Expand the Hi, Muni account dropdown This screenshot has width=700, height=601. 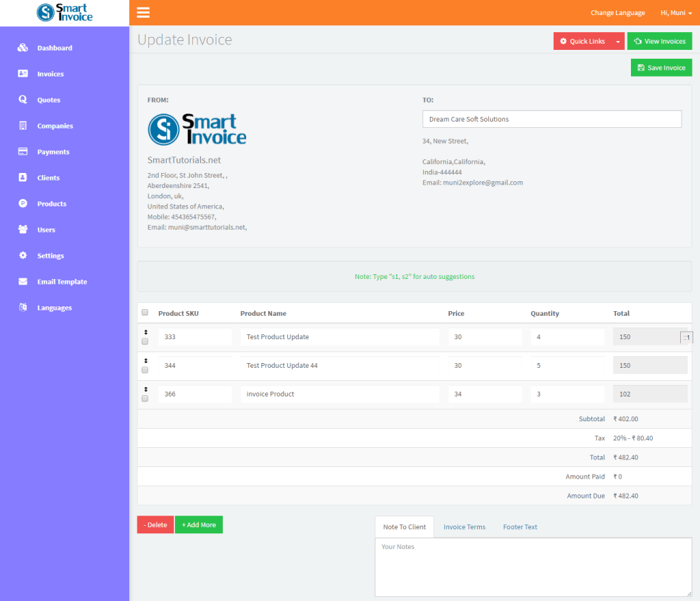[676, 12]
